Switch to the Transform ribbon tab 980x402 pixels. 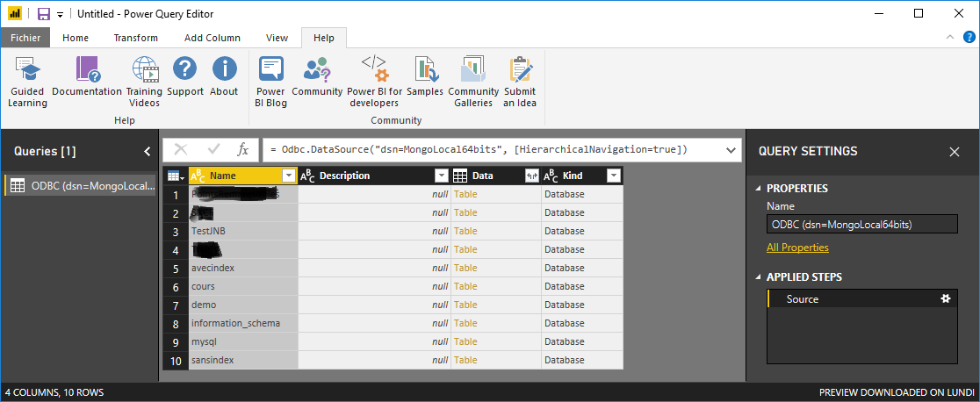click(x=135, y=38)
